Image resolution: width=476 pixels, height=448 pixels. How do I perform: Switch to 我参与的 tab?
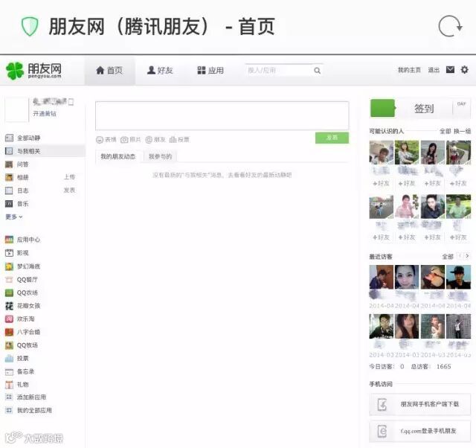[160, 156]
